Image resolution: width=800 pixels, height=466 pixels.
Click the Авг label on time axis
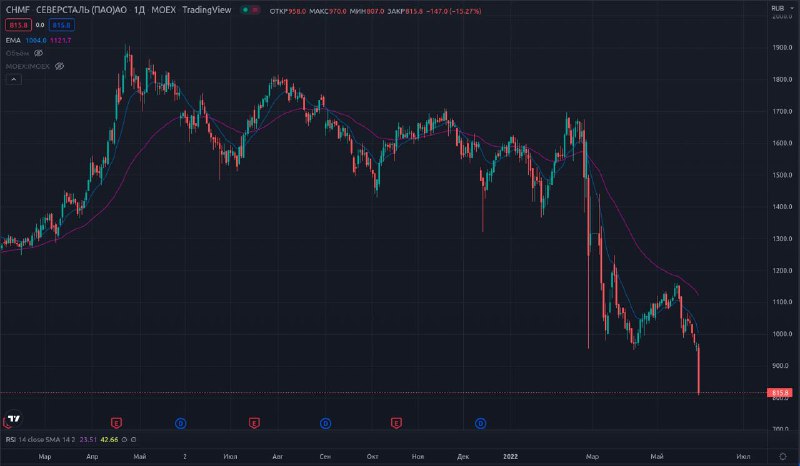click(278, 456)
